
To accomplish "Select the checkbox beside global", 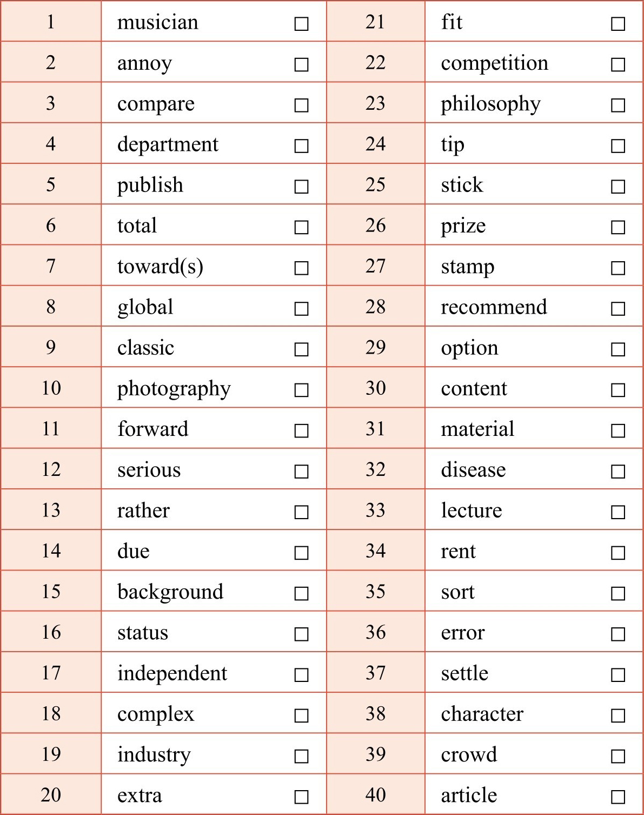I will (x=301, y=309).
